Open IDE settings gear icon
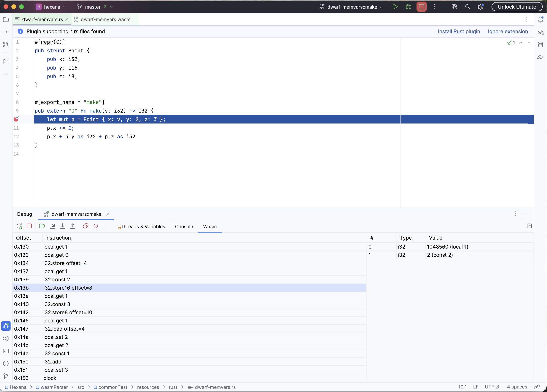 coord(480,7)
